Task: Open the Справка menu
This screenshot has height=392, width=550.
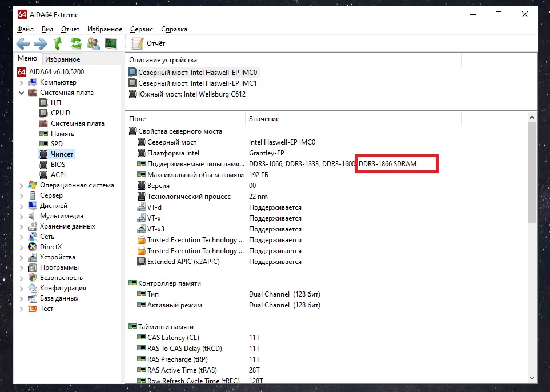Action: (x=174, y=29)
